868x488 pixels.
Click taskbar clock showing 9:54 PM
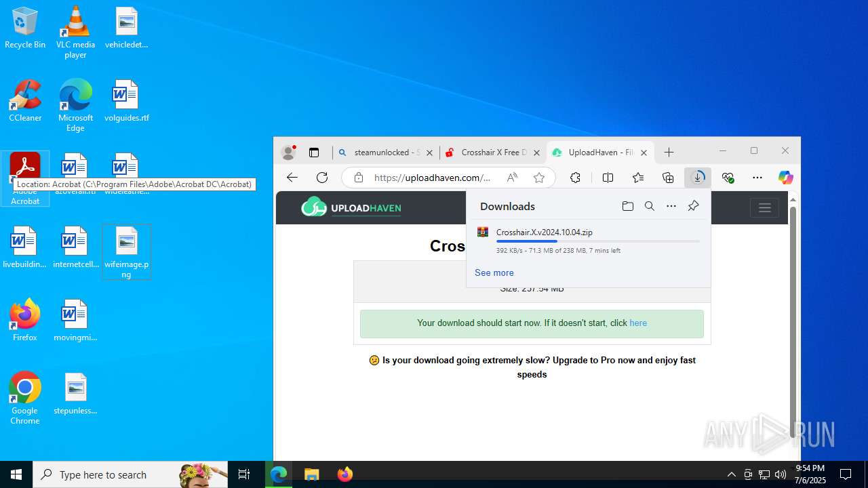pos(810,474)
